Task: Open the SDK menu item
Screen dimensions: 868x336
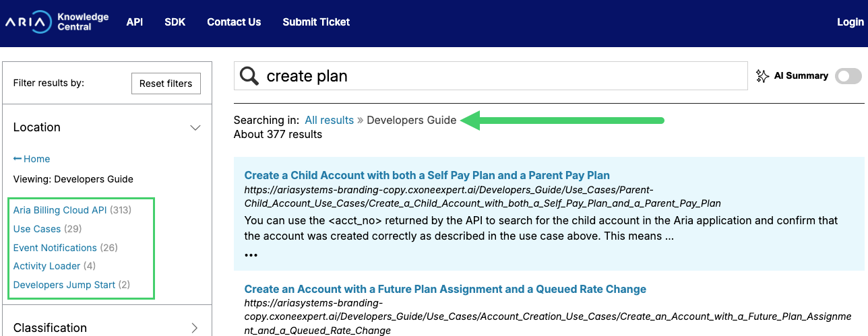Action: click(x=175, y=22)
